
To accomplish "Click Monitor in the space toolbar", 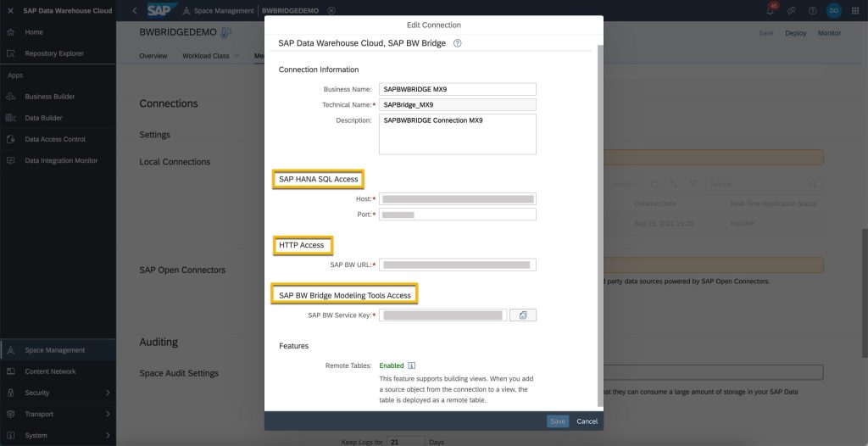I will point(829,33).
